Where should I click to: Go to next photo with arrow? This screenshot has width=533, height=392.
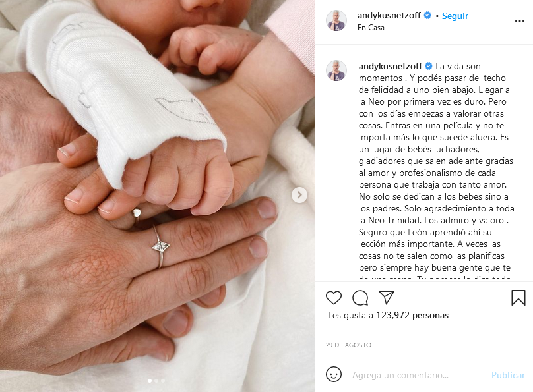(299, 195)
